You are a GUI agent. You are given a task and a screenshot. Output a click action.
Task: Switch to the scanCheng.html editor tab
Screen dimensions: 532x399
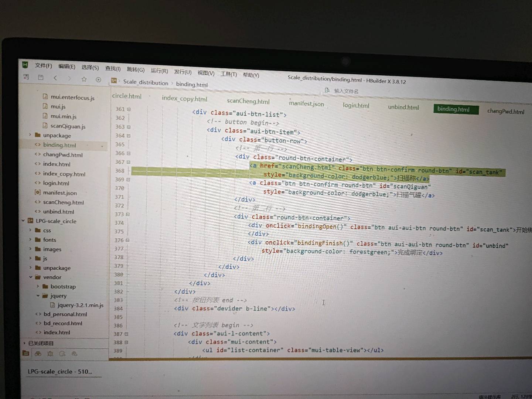248,101
